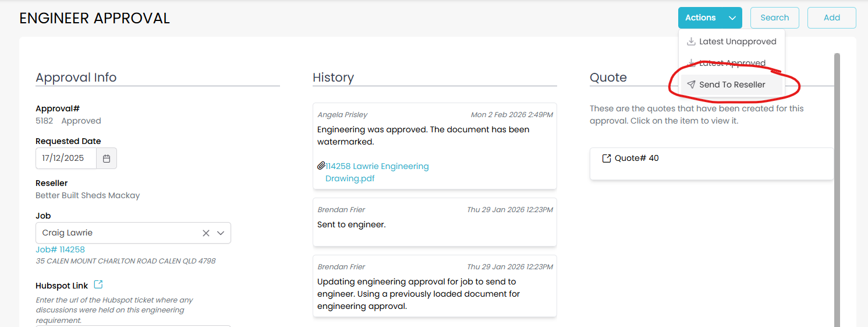Open the Job combo box showing Craig Lawrie
This screenshot has height=327, width=868.
click(116, 233)
